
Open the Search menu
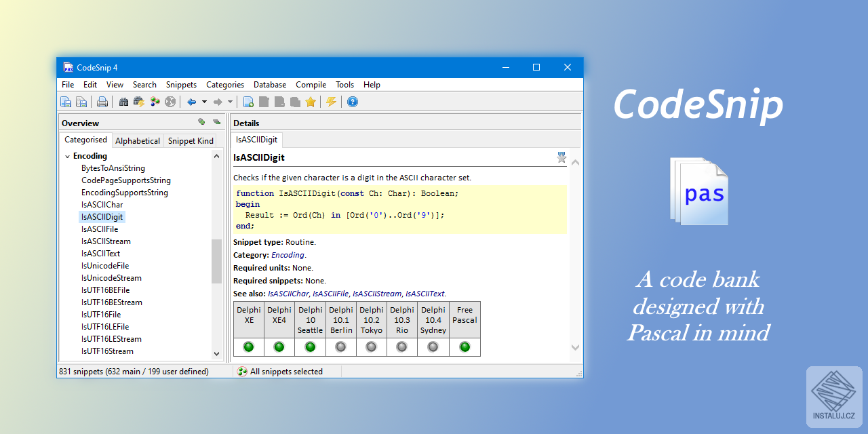click(144, 85)
